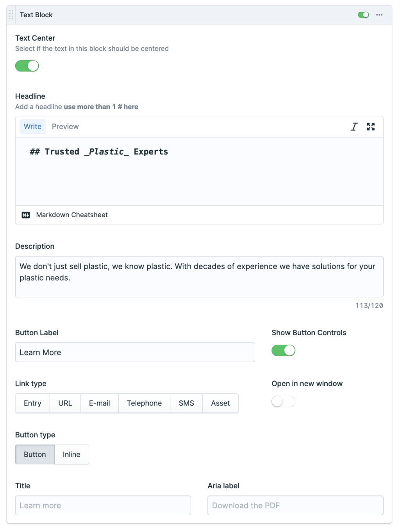Viewport: 400px width, 532px height.
Task: Disable the Text Block toggle at top
Action: click(364, 14)
